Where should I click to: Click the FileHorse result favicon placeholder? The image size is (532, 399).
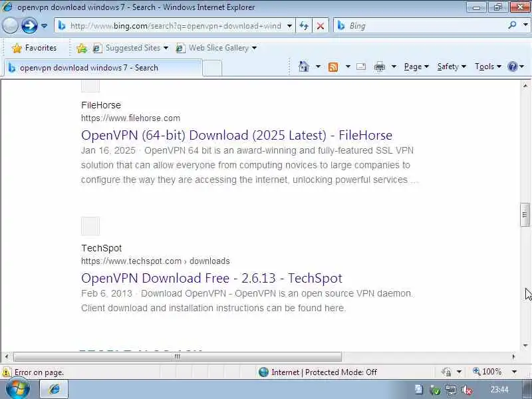[x=90, y=86]
